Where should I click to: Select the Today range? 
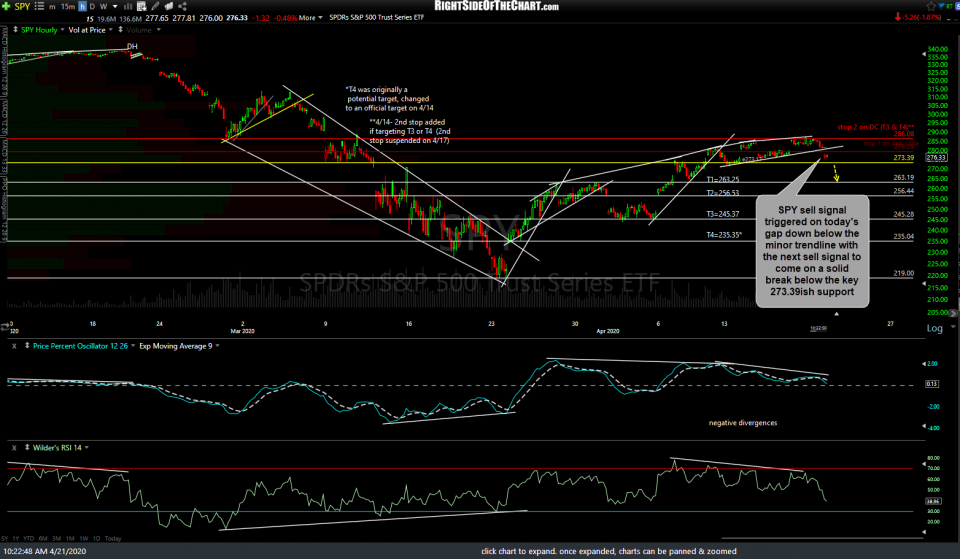pos(113,539)
